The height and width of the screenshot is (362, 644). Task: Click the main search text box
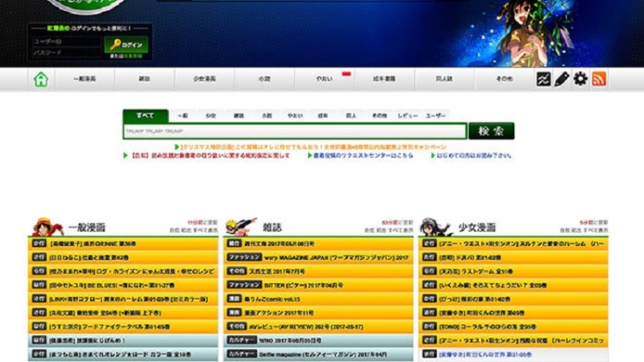294,131
